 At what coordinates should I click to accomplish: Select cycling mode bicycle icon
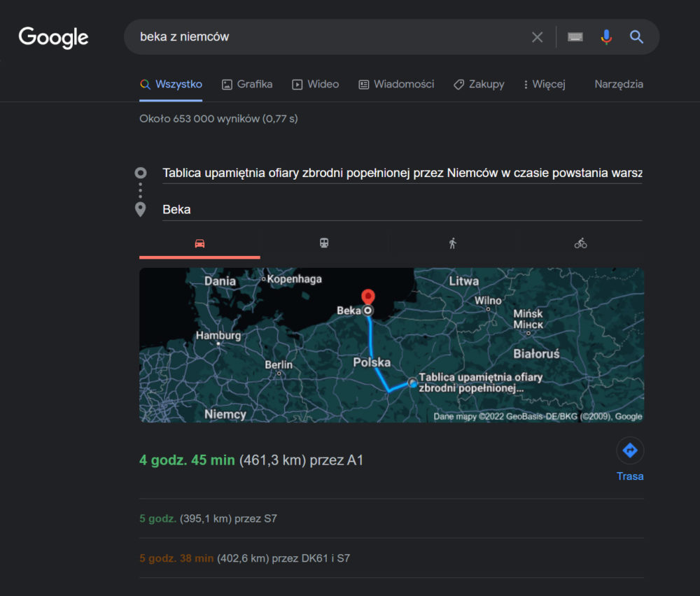pos(580,243)
